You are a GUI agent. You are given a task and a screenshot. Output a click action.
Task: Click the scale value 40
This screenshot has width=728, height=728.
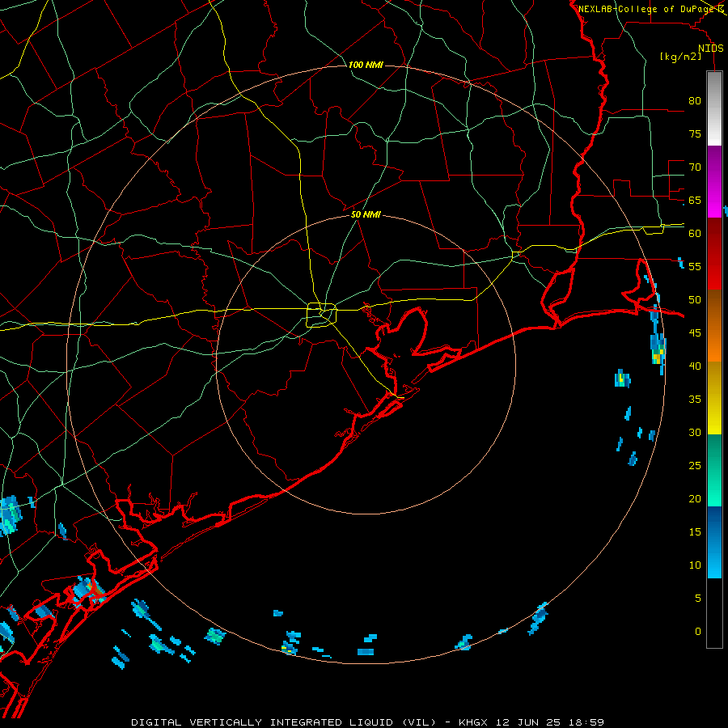tap(695, 366)
